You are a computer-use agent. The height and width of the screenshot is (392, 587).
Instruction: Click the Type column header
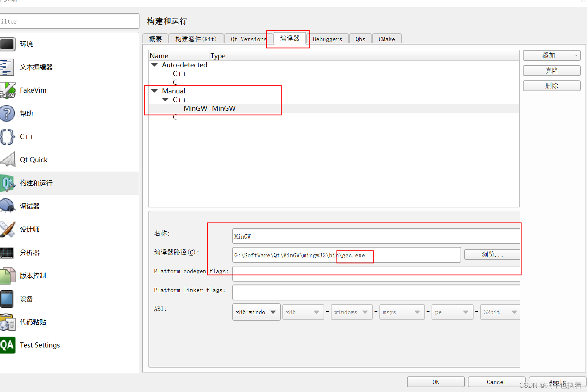[364, 56]
